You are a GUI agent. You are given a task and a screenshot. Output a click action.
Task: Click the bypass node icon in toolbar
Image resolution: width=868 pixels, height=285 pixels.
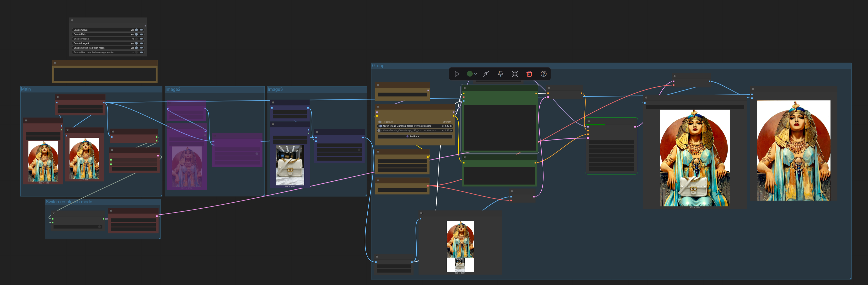486,74
